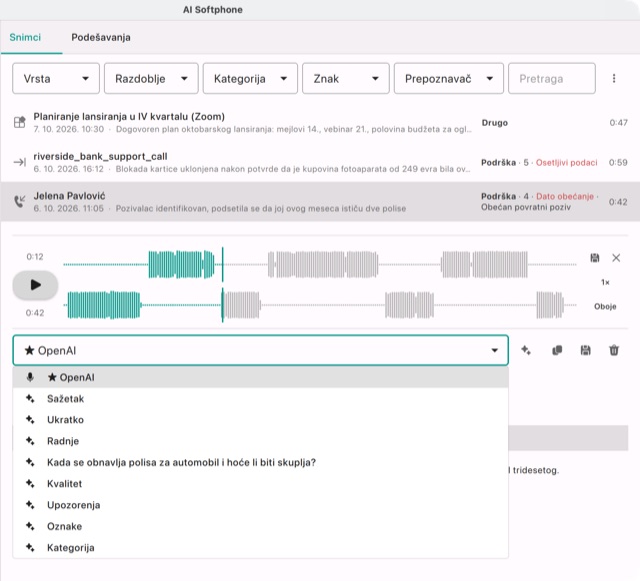
Task: Choose the ★ OpenAI option in the list
Action: point(260,377)
